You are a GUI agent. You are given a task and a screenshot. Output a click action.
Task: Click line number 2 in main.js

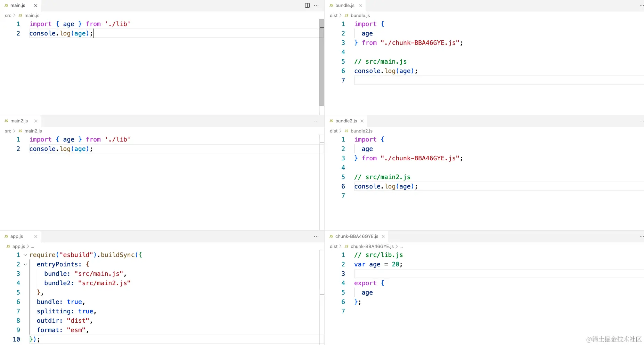pyautogui.click(x=18, y=33)
